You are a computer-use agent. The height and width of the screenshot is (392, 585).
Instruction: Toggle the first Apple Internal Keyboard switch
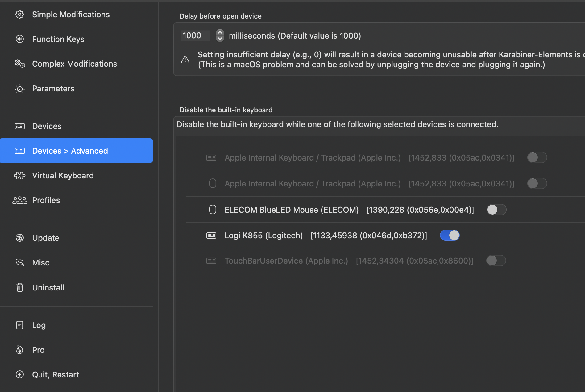pyautogui.click(x=537, y=158)
